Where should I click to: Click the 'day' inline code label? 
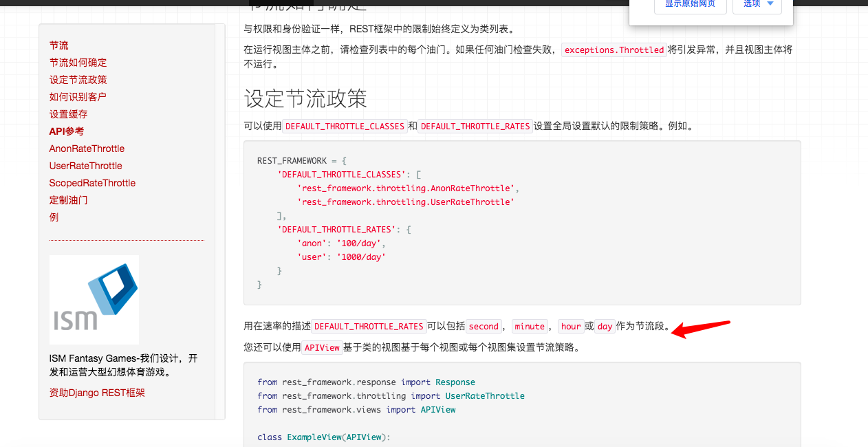click(x=605, y=327)
